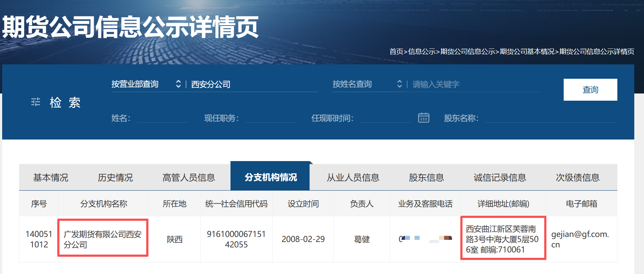Open 期货公司基本情况 breadcrumb link
644x274 pixels.
pos(527,51)
